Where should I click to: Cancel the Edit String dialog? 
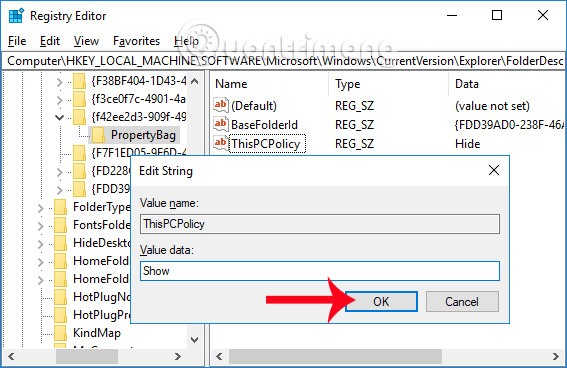tap(462, 301)
